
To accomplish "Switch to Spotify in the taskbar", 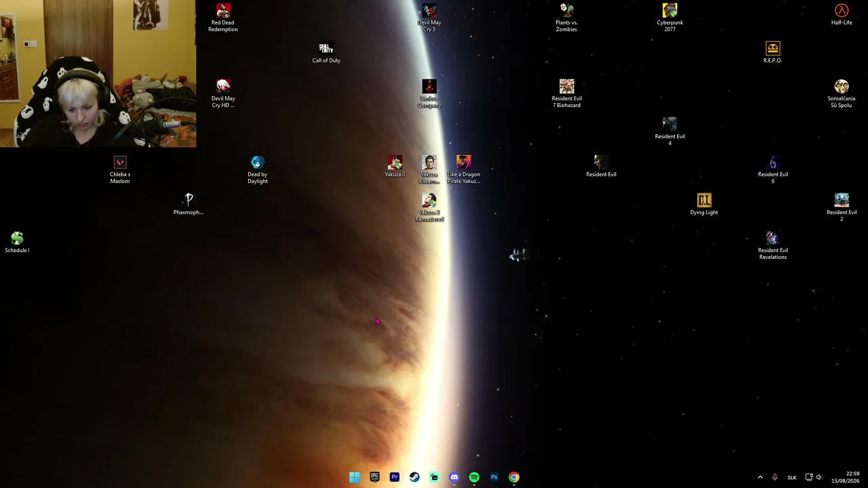I will tap(474, 477).
